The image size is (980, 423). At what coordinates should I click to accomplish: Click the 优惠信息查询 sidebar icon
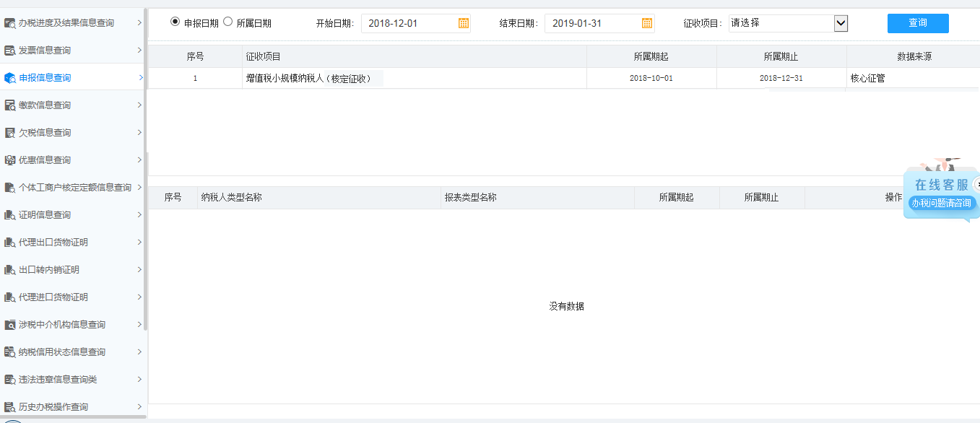[10, 160]
